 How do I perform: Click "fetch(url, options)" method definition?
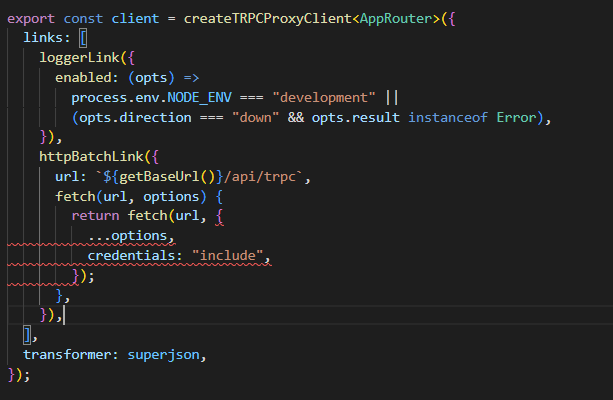[x=131, y=196]
